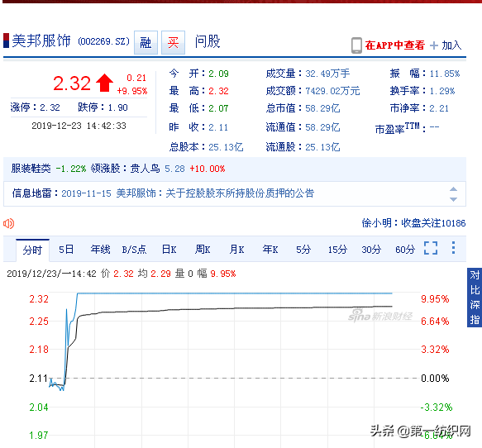This screenshot has height=448, width=482.
Task: Click the plus icon beside 加入
Action: pyautogui.click(x=434, y=45)
